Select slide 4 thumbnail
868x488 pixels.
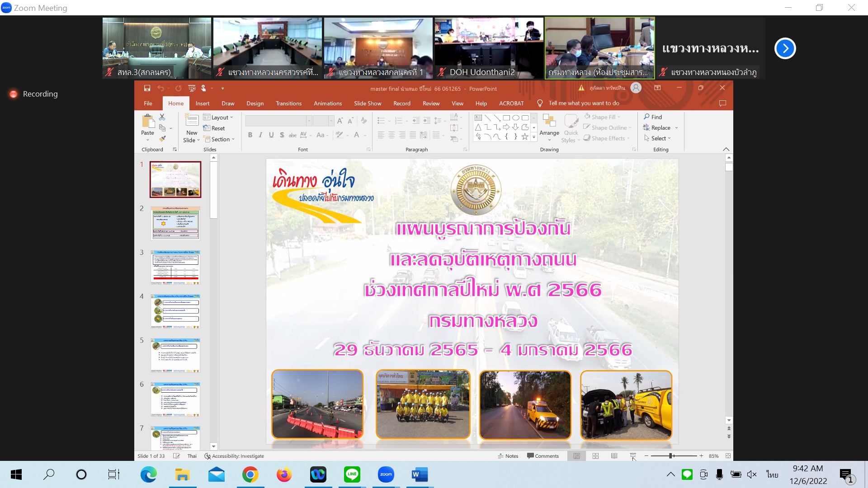point(175,311)
